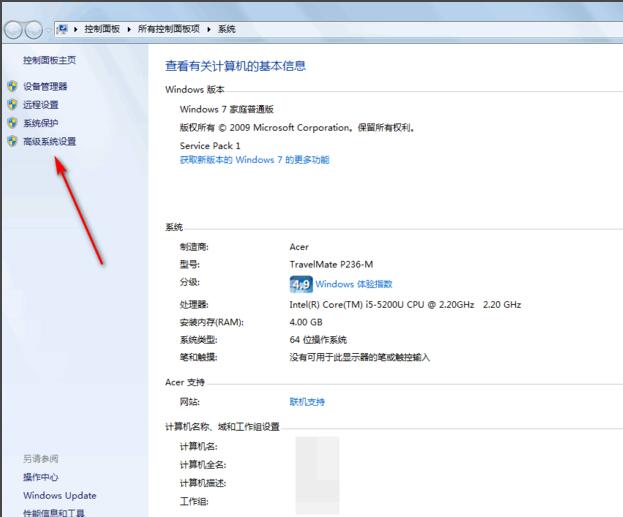Expand the arrow before 控制面板 in breadcrumb
The image size is (623, 517).
click(78, 30)
